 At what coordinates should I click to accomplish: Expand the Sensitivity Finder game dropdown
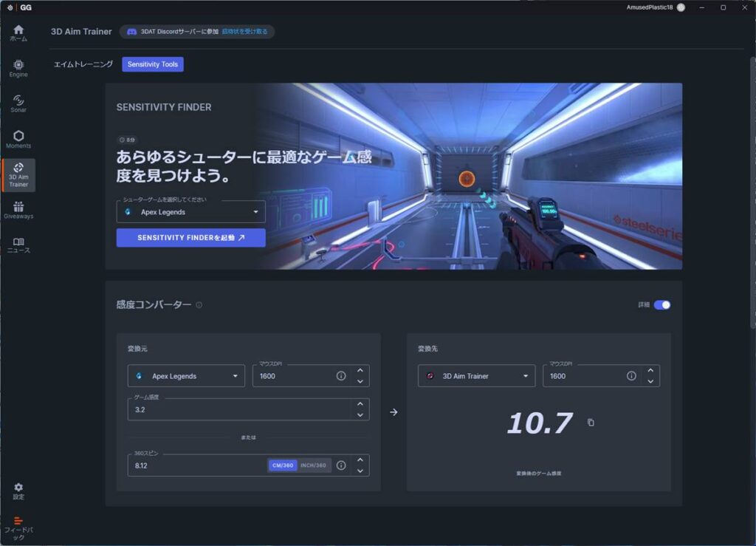click(x=191, y=212)
